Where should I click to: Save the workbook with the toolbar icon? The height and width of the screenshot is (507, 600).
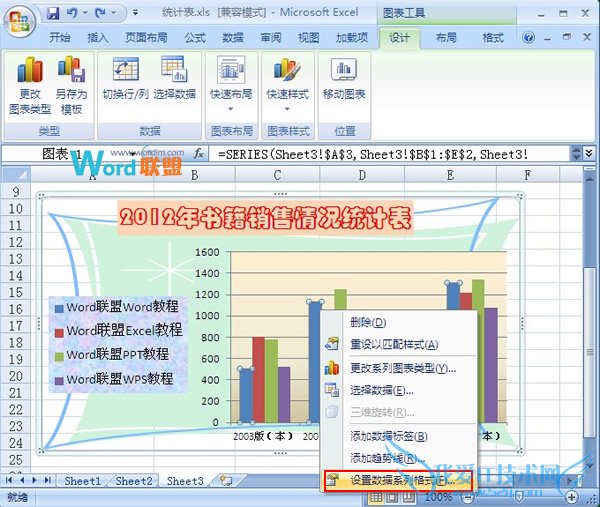pos(53,13)
